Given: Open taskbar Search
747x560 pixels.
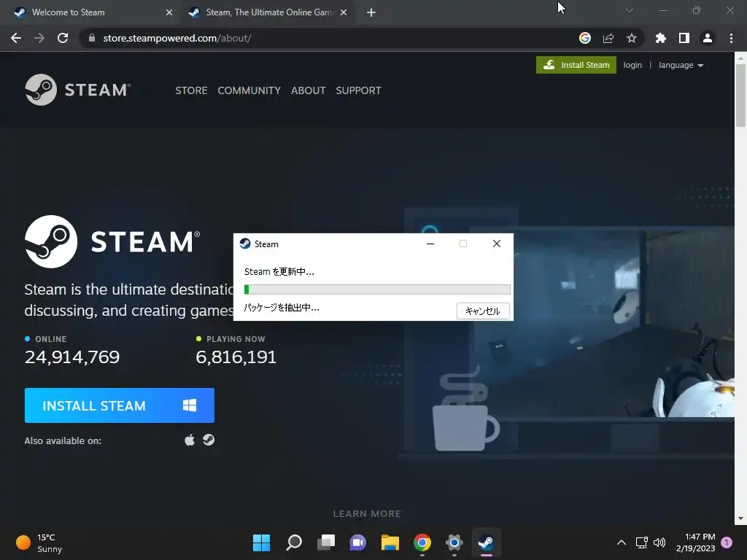Looking at the screenshot, I should click(x=293, y=542).
